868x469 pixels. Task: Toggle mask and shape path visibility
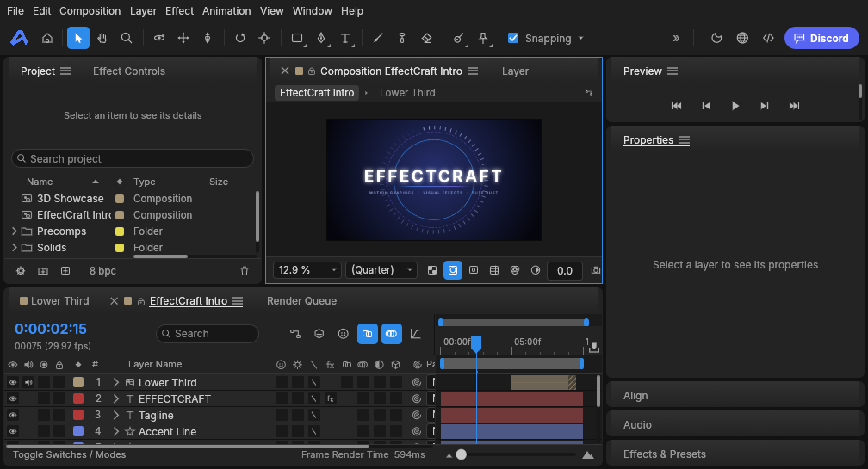pos(453,270)
